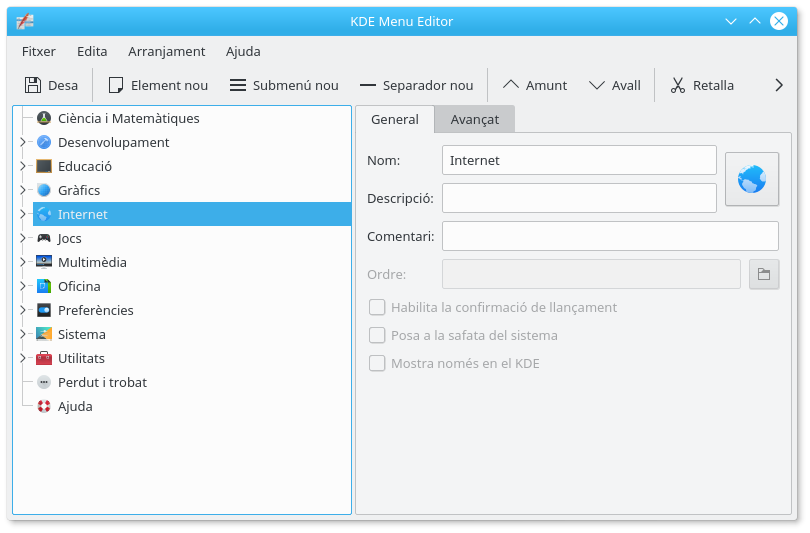Move item down with Avall arrow
This screenshot has height=533, width=810.
tap(597, 85)
